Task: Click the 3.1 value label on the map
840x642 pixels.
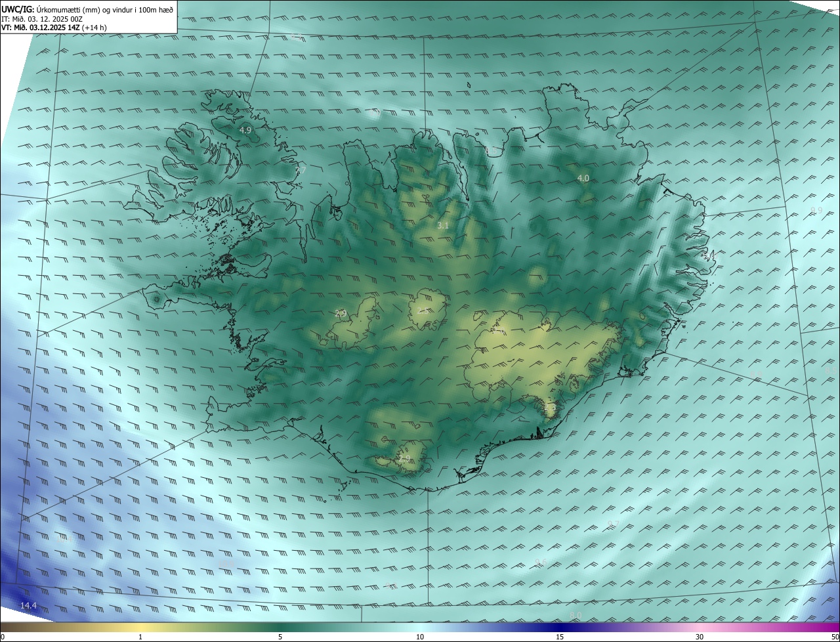Action: coord(443,225)
